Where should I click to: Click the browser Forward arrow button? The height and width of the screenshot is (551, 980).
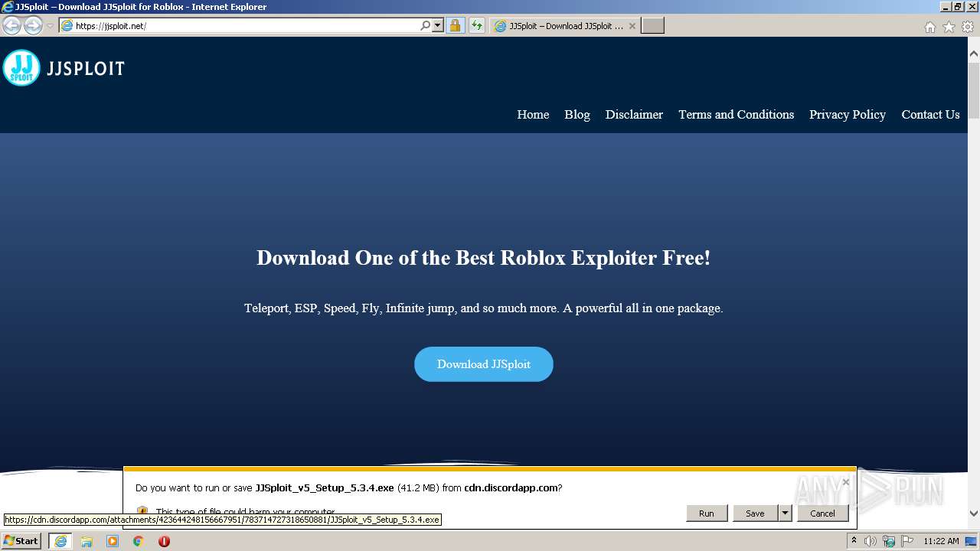pyautogui.click(x=33, y=25)
